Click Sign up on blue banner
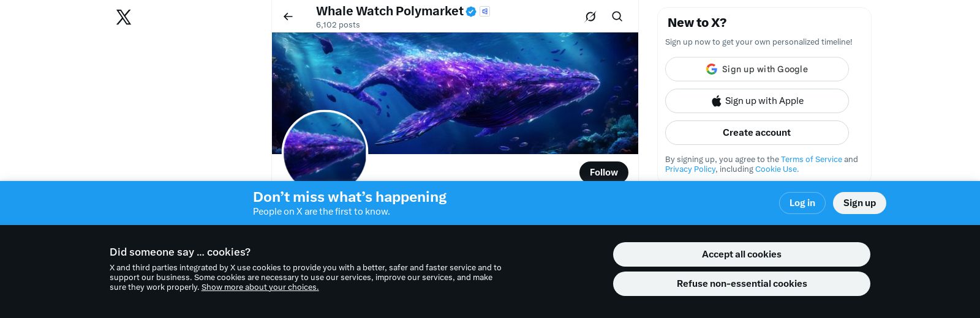Image resolution: width=980 pixels, height=318 pixels. [x=859, y=203]
